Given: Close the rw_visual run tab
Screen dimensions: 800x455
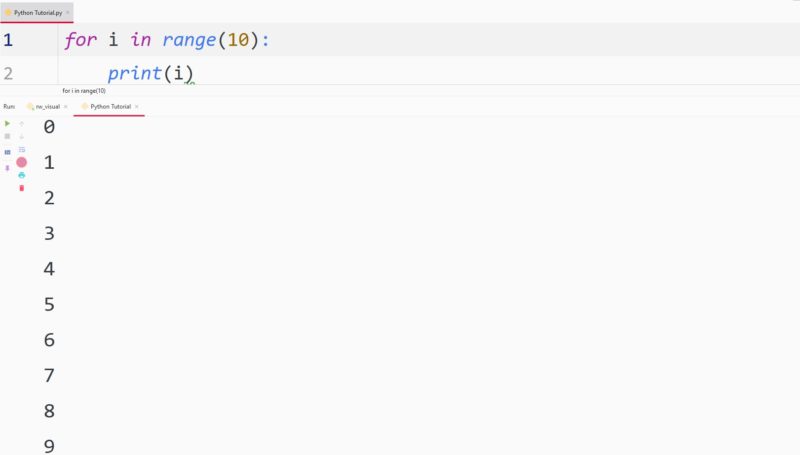Looking at the screenshot, I should point(65,106).
